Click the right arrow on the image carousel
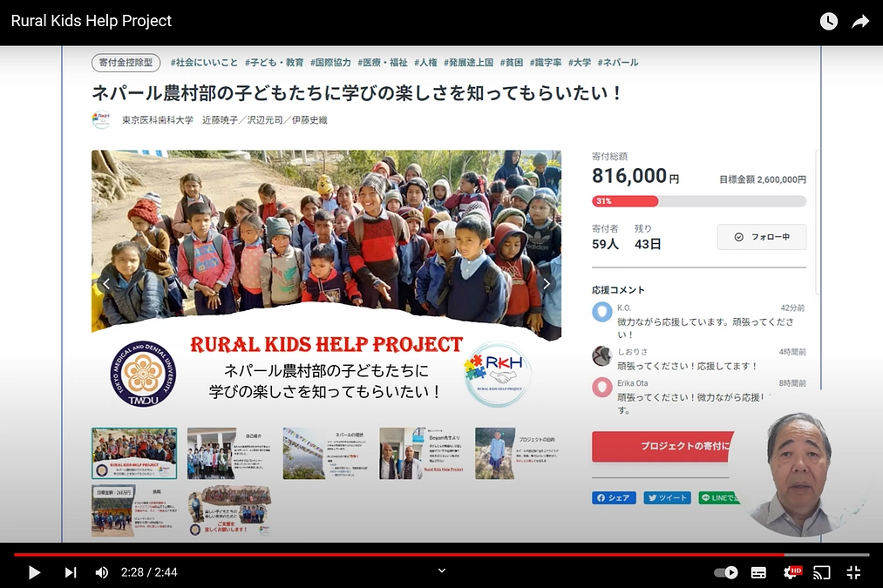The image size is (883, 588). 547,283
